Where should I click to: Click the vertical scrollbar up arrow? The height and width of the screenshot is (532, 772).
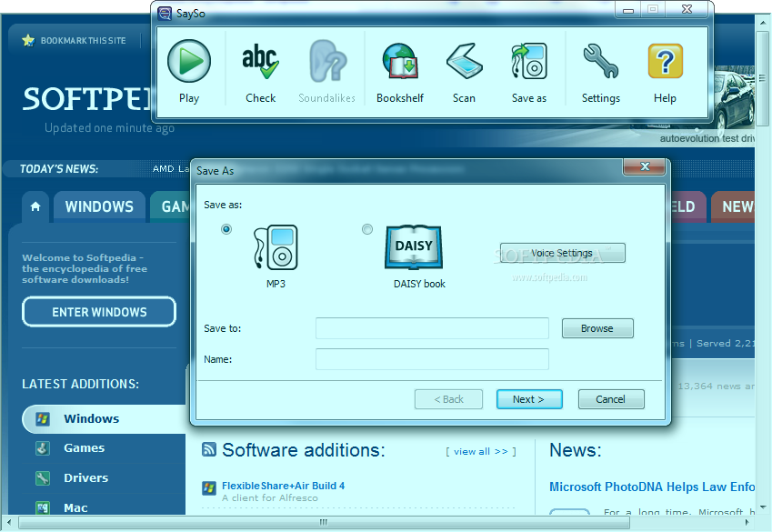[x=763, y=22]
